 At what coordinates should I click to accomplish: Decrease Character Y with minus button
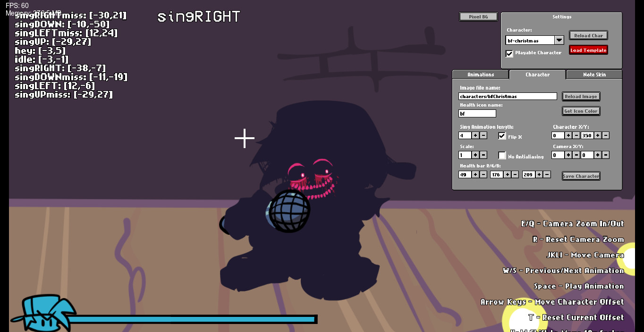606,136
